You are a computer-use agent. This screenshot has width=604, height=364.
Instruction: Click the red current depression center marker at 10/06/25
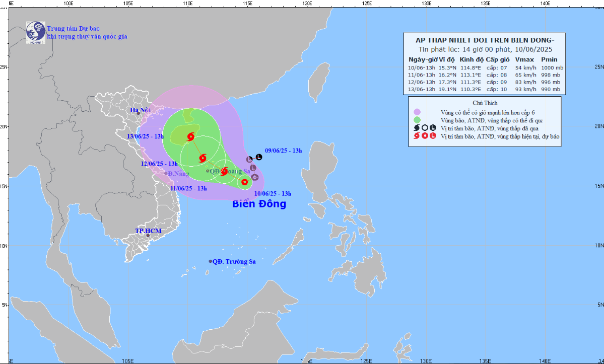[x=244, y=182]
